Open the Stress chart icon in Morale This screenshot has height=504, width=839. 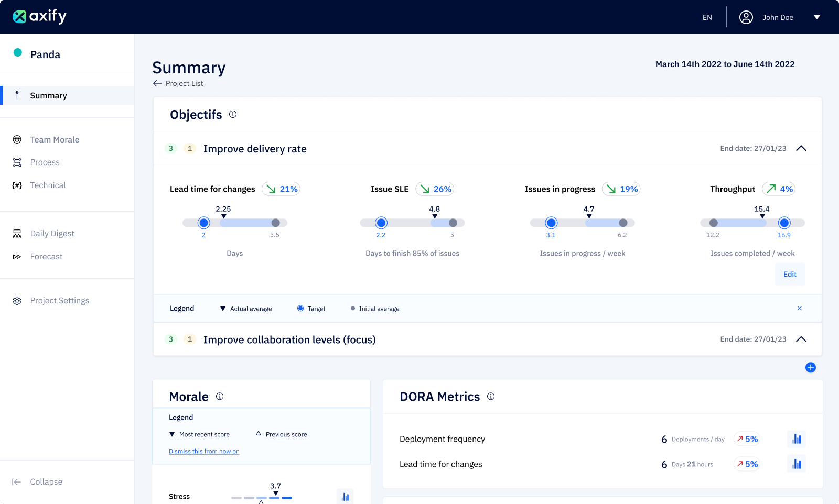coord(345,497)
